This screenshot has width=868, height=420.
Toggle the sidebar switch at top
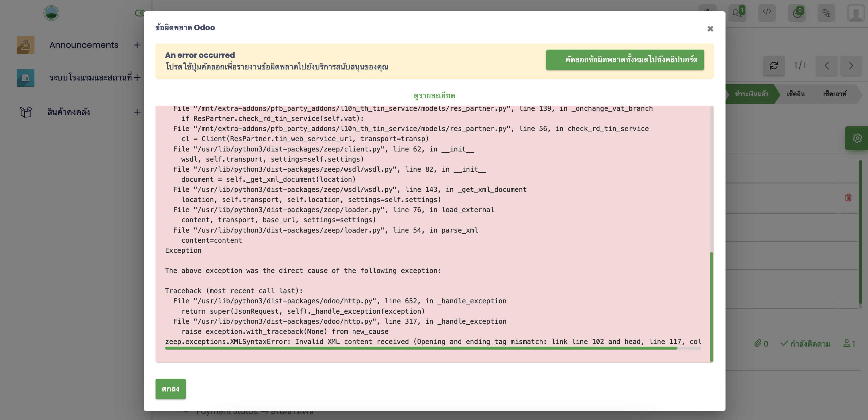pos(140,13)
